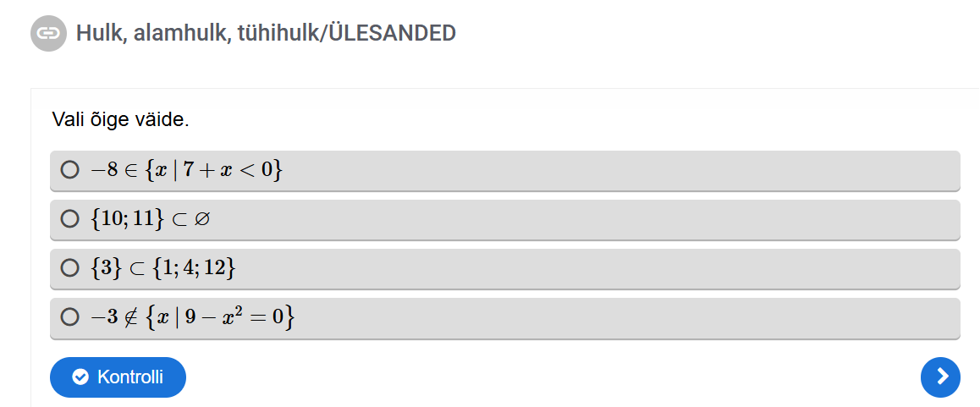980x407 pixels.
Task: Click the ∉ symbol in the fourth option
Action: (x=130, y=318)
